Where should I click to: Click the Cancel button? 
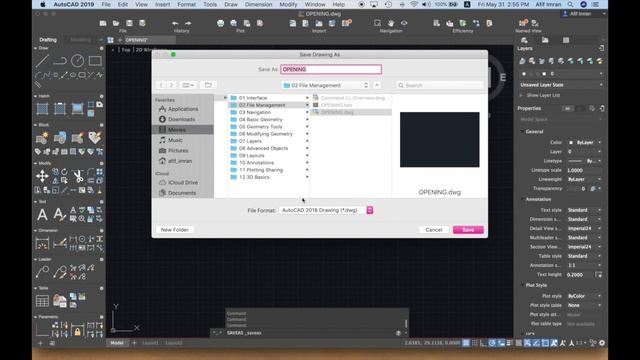[433, 230]
